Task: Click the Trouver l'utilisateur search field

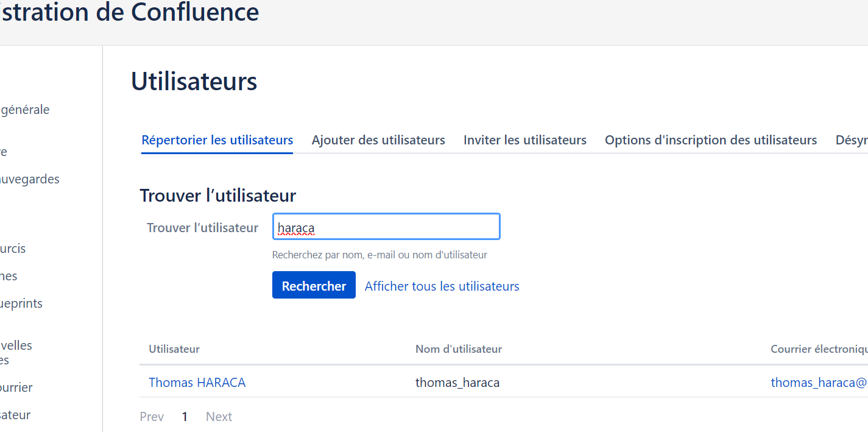Action: [386, 227]
